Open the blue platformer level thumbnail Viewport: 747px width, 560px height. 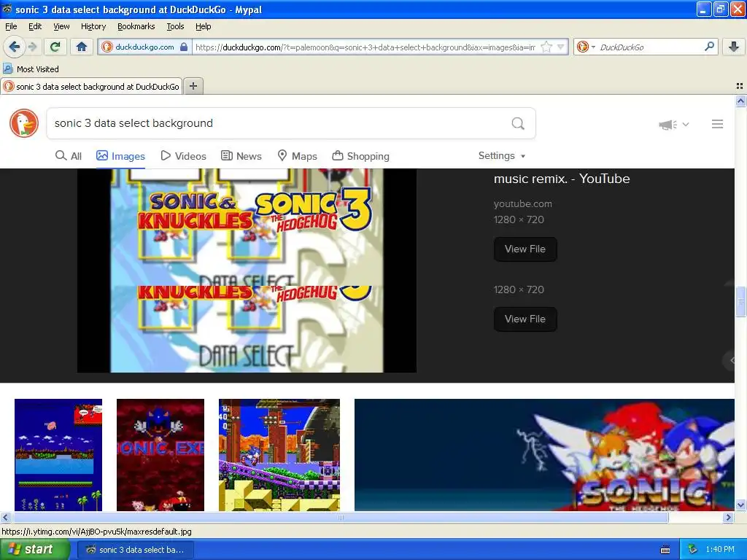58,455
